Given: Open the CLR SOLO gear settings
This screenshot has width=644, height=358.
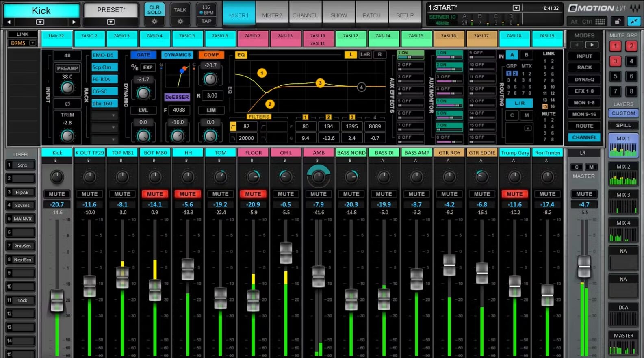Looking at the screenshot, I should tap(154, 21).
